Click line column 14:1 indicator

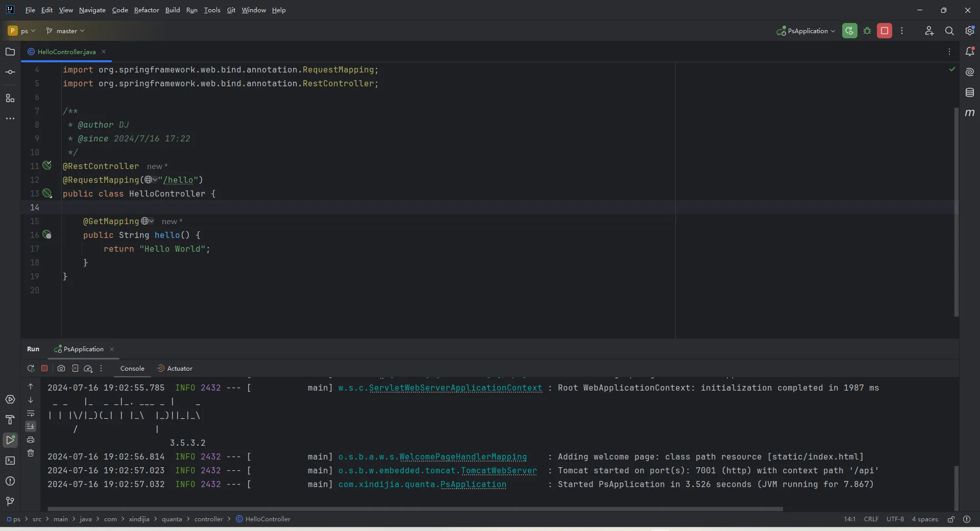(x=849, y=519)
